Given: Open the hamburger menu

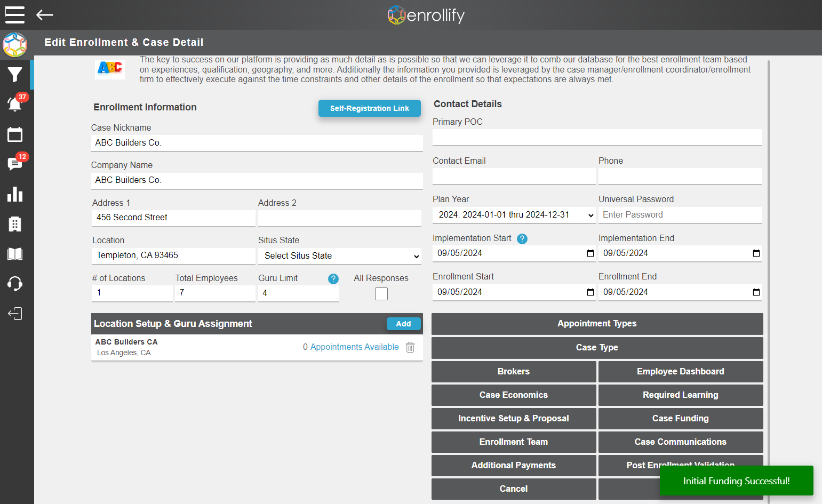Looking at the screenshot, I should 15,15.
